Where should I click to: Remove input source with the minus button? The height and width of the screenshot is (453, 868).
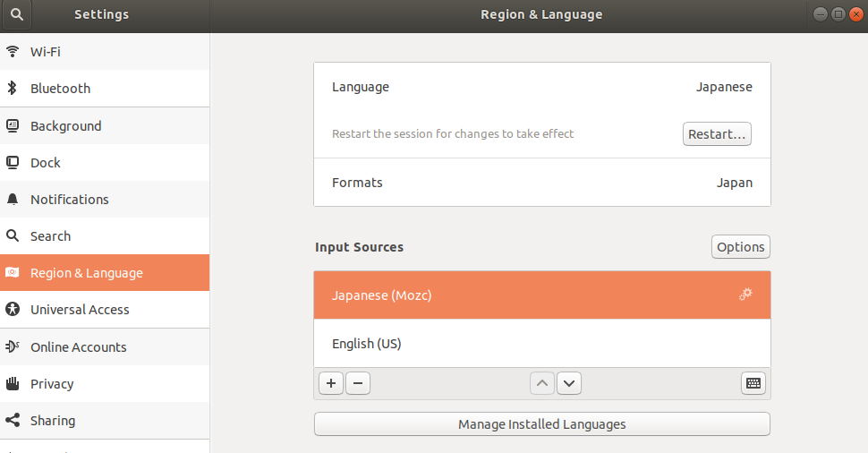357,383
